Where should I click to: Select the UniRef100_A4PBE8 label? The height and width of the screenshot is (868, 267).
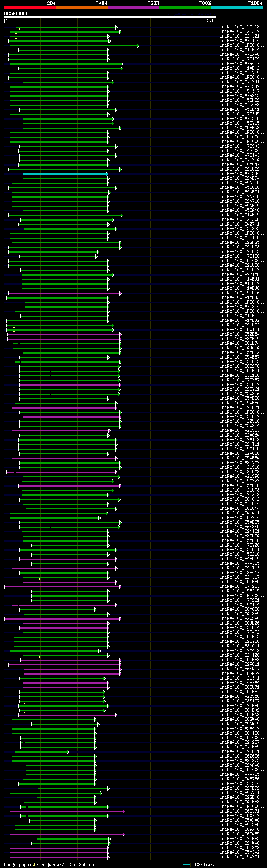tap(239, 802)
